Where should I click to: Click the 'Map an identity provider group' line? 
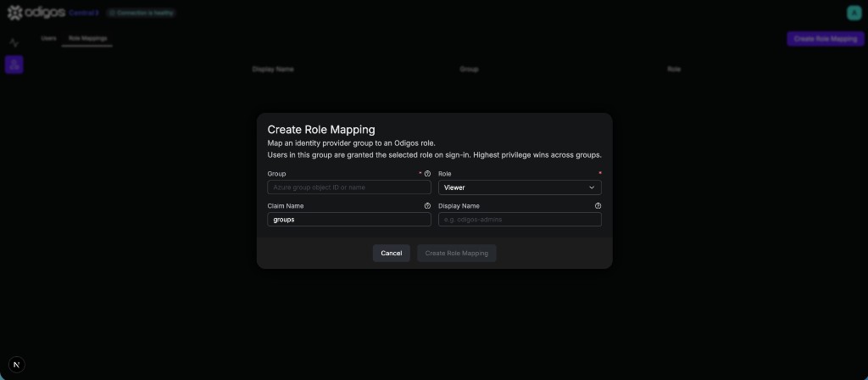[352, 142]
